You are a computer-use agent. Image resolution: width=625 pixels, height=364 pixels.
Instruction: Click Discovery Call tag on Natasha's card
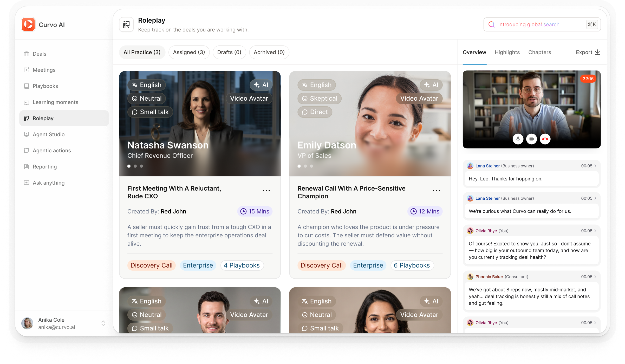click(x=152, y=265)
